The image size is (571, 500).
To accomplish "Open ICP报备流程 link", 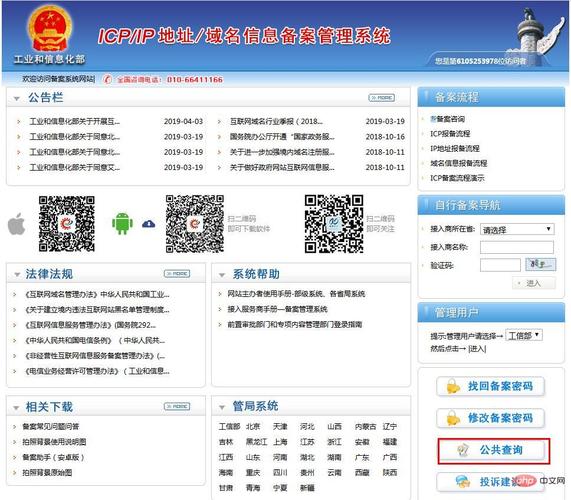I will pos(450,134).
